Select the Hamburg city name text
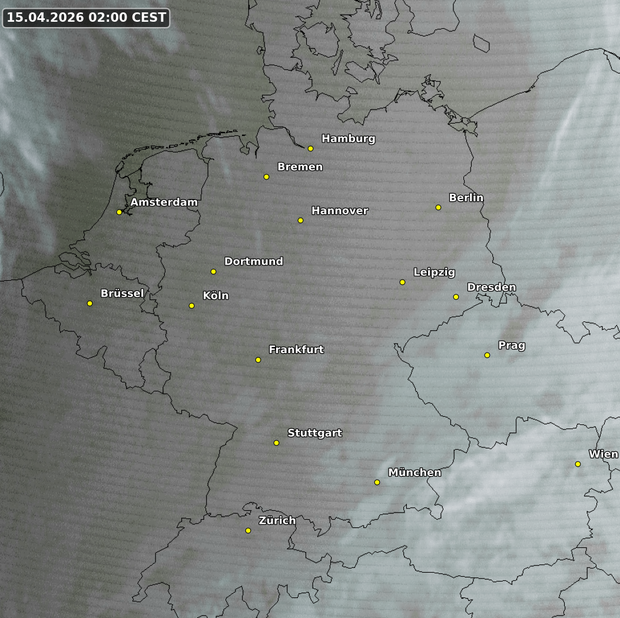The width and height of the screenshot is (620, 618). [x=348, y=139]
